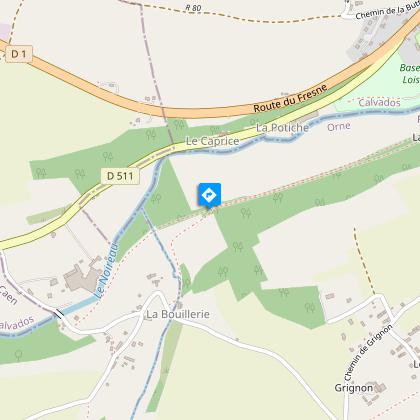Select the Orne boundary label
Screen dimensions: 420x420
pos(339,127)
